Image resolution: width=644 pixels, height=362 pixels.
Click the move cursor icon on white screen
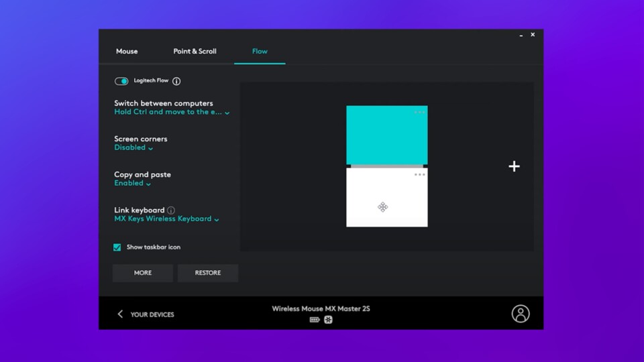point(382,207)
